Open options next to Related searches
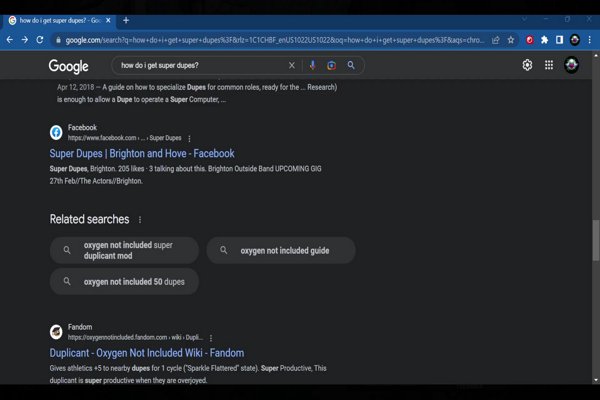 (140, 220)
